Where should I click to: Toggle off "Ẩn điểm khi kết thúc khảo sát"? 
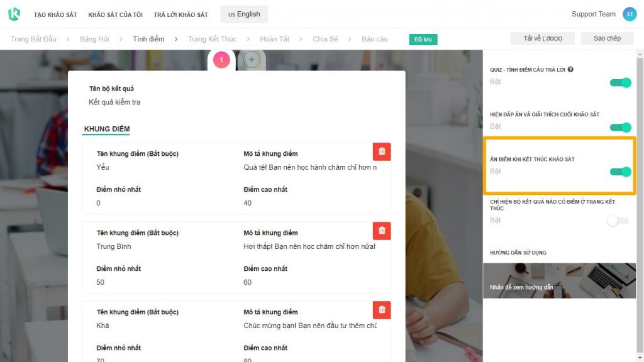click(x=619, y=170)
